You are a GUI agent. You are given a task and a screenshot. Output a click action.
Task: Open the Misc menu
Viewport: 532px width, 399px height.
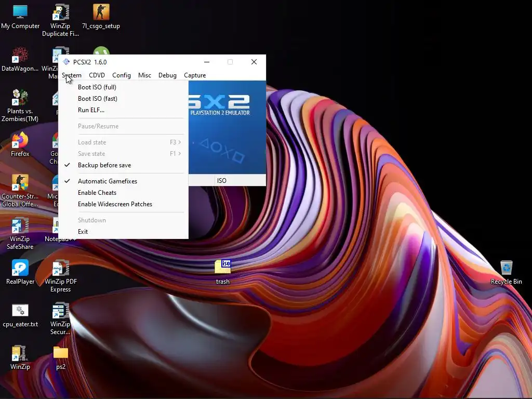[x=144, y=75]
